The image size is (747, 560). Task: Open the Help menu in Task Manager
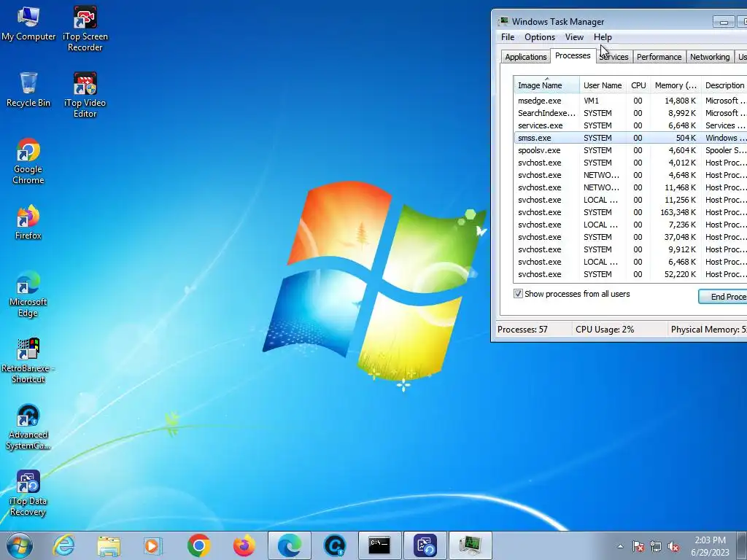point(603,37)
